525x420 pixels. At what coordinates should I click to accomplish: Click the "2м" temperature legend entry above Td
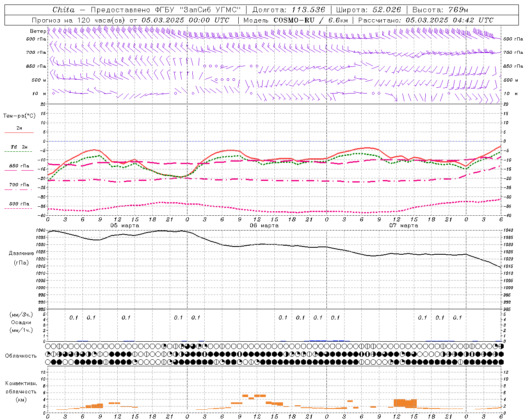click(x=19, y=128)
